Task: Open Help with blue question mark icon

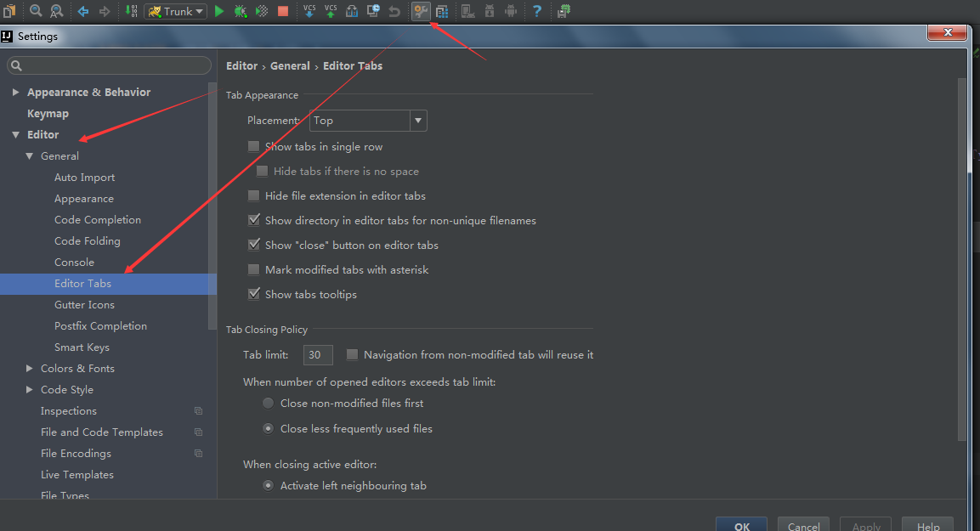Action: click(537, 11)
